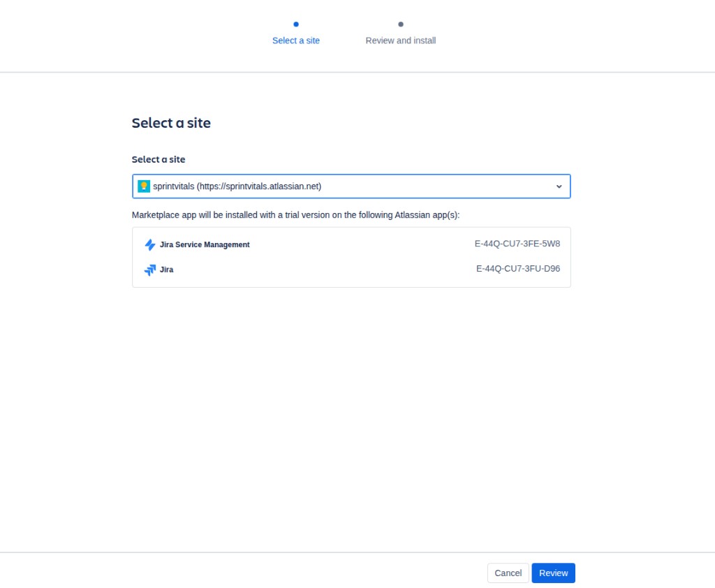
Task: Click the Marketplace app trial notice text
Action: point(295,215)
